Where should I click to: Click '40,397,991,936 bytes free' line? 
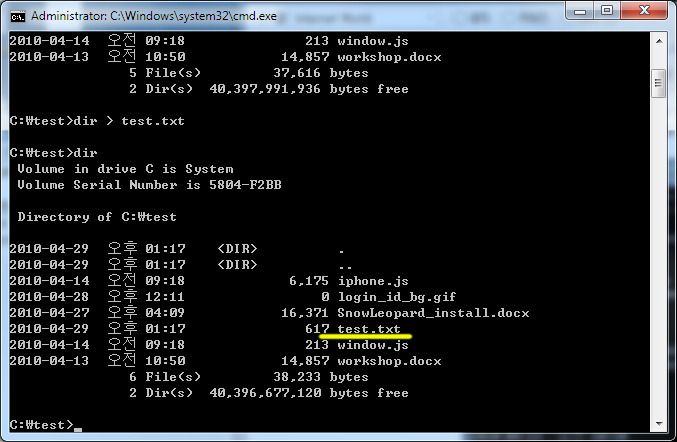coord(309,89)
